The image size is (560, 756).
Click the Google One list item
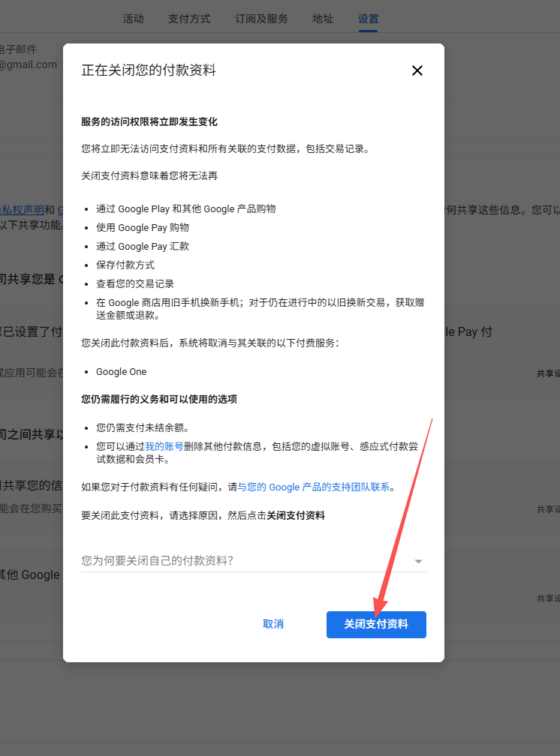tap(122, 372)
